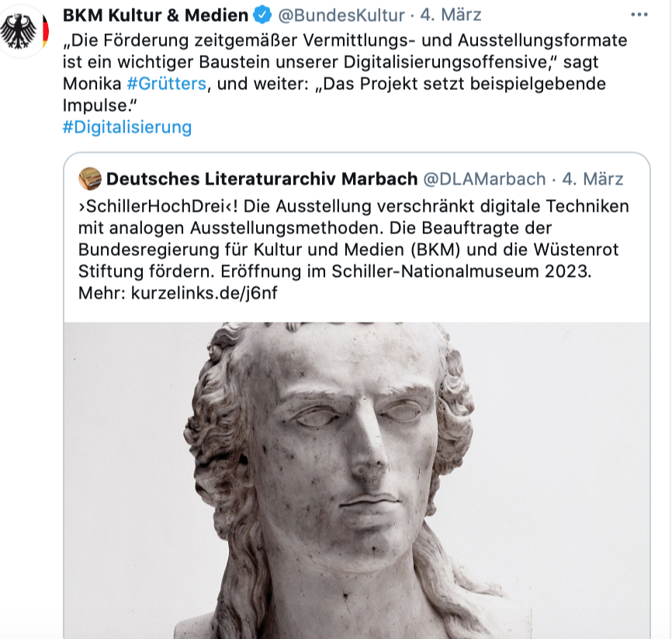Follow the kurzelinks.de/j6nf link
672x639 pixels.
(204, 293)
